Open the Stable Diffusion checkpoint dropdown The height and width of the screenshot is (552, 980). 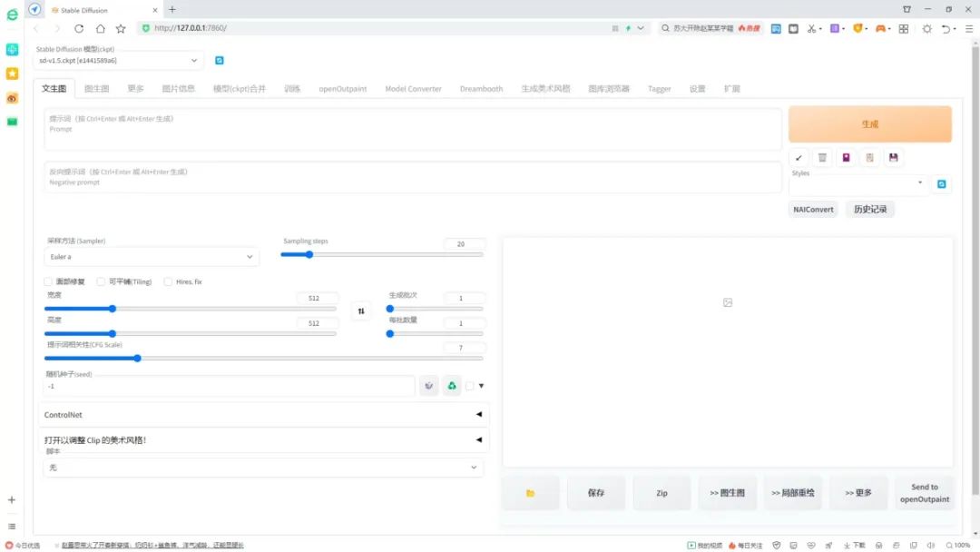tap(117, 61)
